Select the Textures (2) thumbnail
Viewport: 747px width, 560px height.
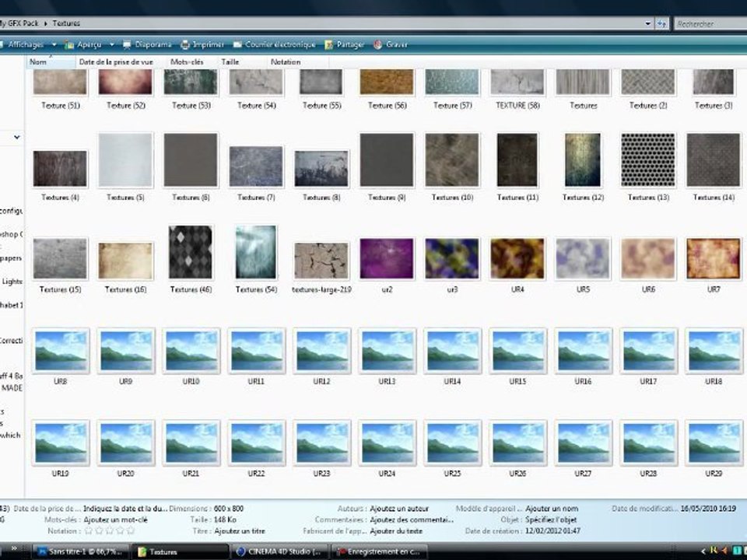coord(648,82)
